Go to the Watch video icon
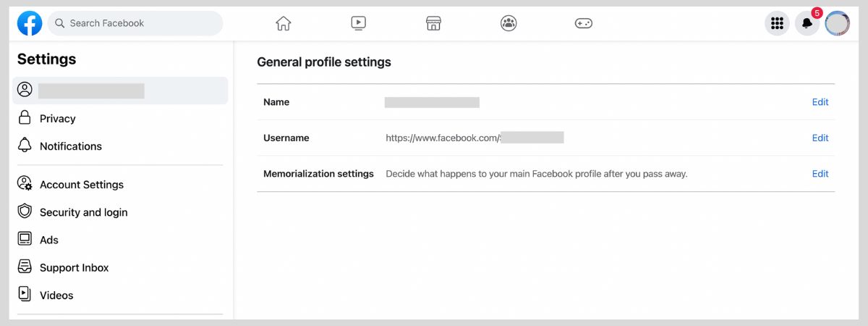Screen dimensions: 868x326 click(x=358, y=23)
